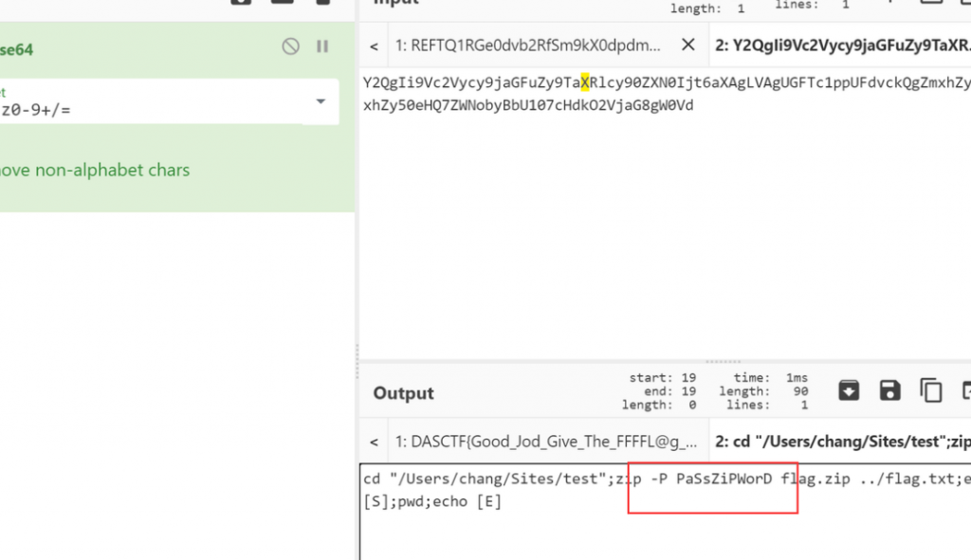Open the Base64 alphabet dropdown arrow
Image resolution: width=971 pixels, height=560 pixels.
[x=321, y=101]
